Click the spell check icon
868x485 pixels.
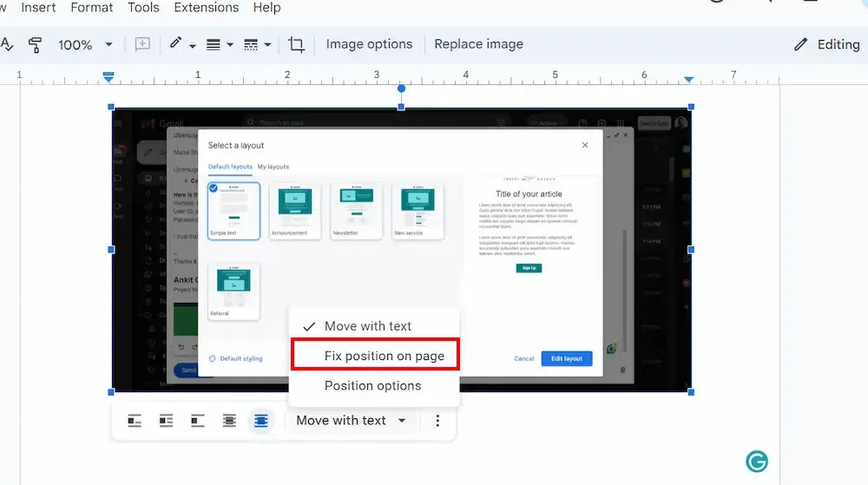[x=6, y=45]
